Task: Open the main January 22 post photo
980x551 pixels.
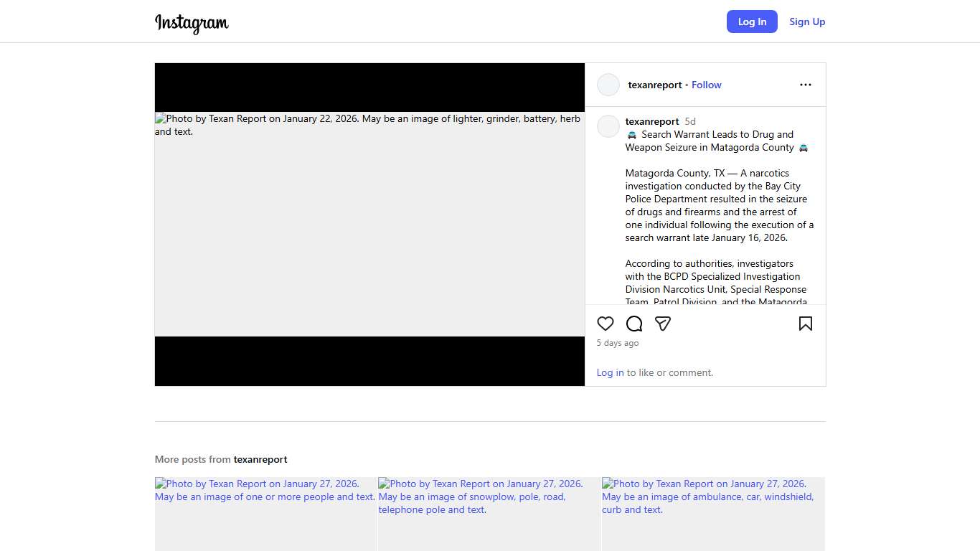Action: click(369, 224)
